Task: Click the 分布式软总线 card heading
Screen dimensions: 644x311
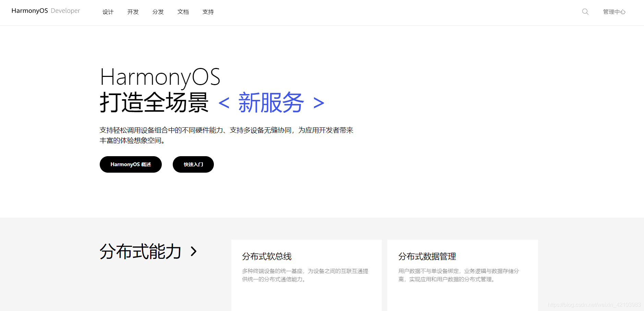Action: [267, 256]
